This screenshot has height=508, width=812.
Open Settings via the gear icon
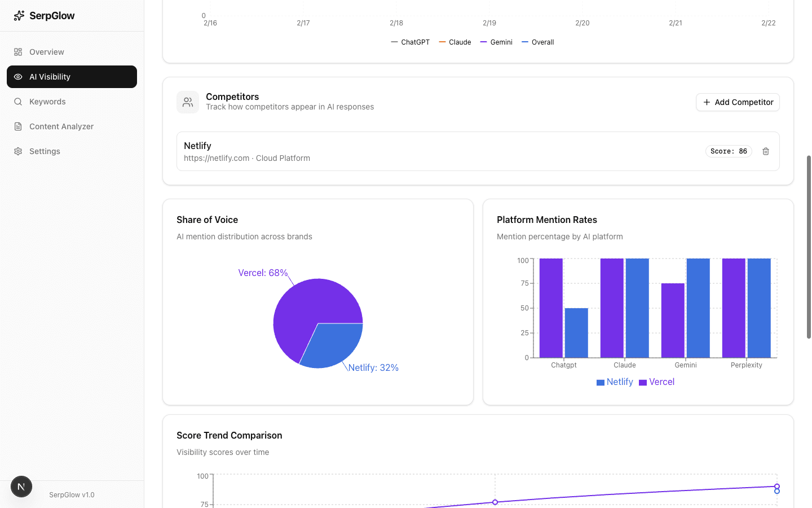point(17,151)
